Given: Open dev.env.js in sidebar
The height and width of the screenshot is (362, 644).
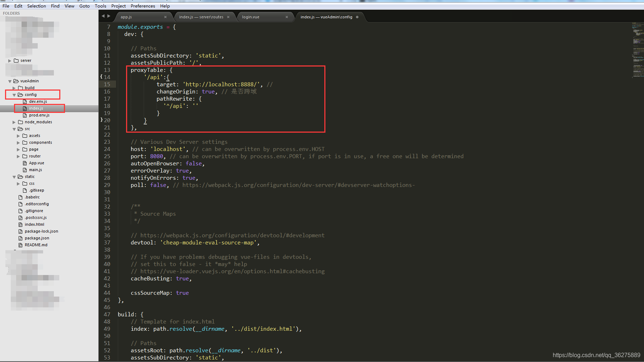Looking at the screenshot, I should [x=38, y=101].
